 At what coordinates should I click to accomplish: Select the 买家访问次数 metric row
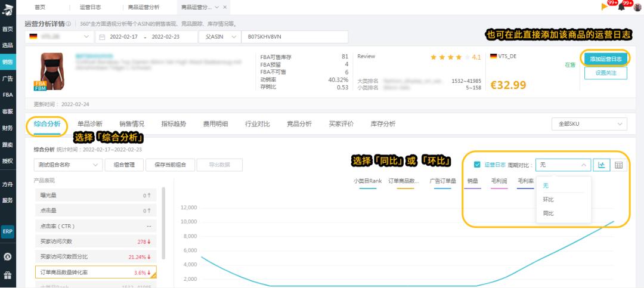[x=95, y=241]
